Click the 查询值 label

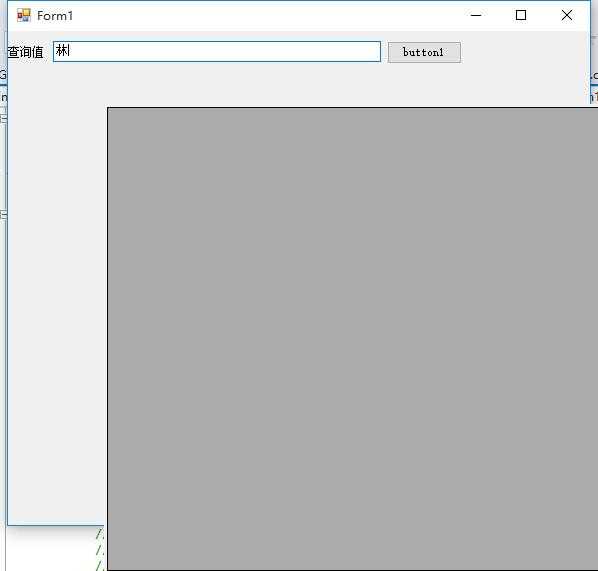point(26,52)
